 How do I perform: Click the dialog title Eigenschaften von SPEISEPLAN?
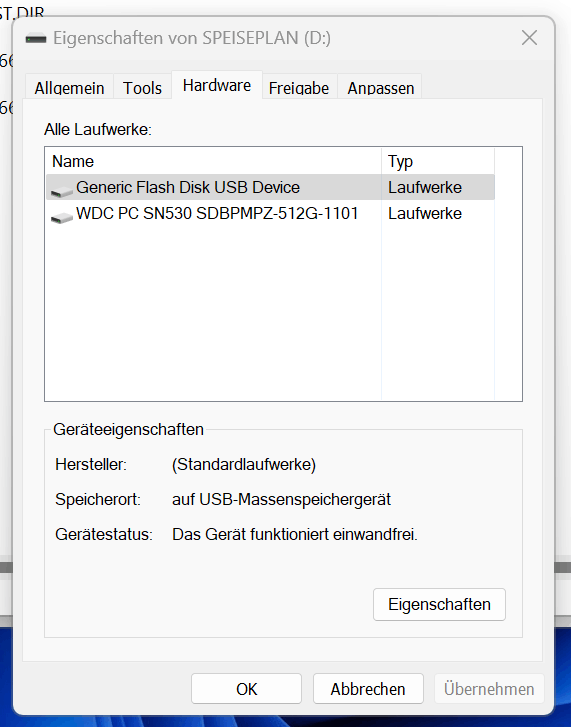point(192,38)
